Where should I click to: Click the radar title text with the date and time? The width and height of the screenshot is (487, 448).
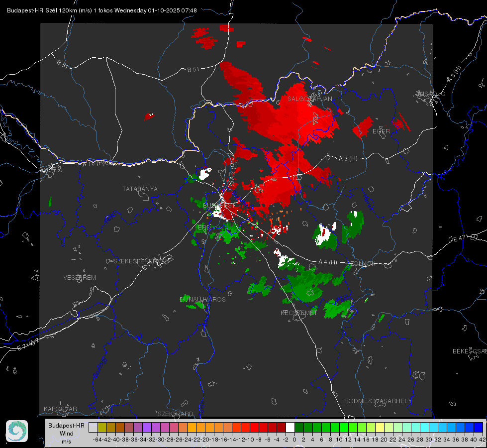coord(102,10)
